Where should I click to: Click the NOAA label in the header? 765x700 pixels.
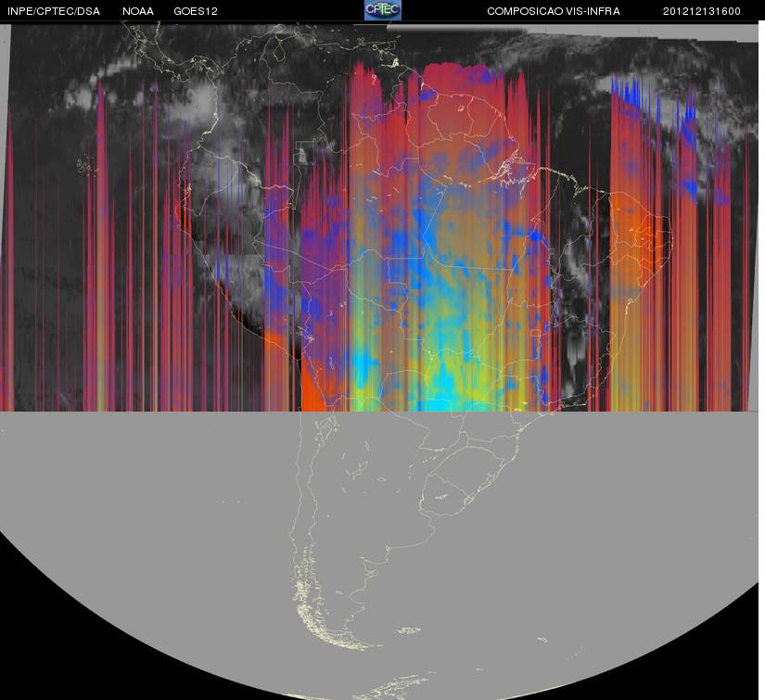point(138,11)
